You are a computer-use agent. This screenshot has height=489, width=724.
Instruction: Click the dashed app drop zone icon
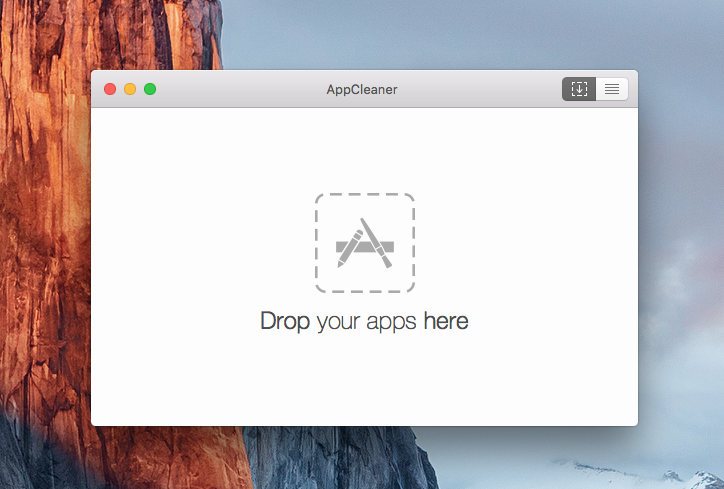click(x=365, y=243)
